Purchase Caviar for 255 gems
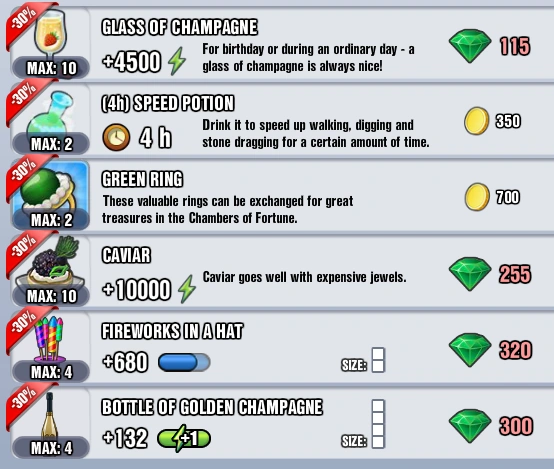 tap(490, 274)
